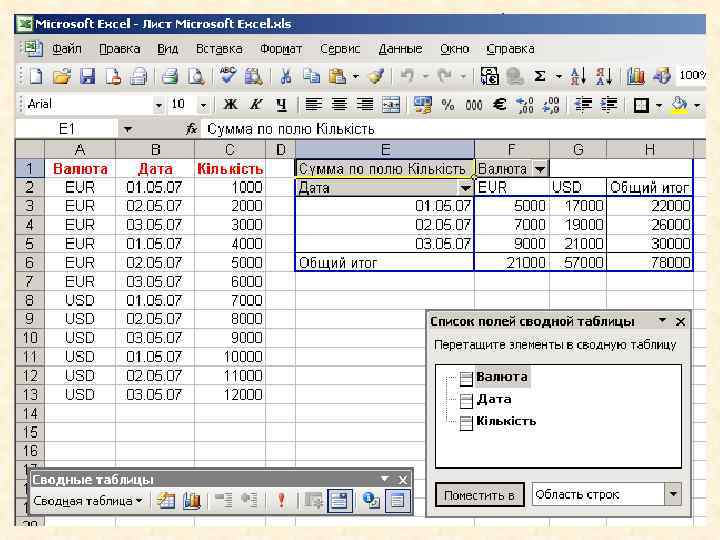The height and width of the screenshot is (540, 720).
Task: Align text left
Action: [314, 105]
